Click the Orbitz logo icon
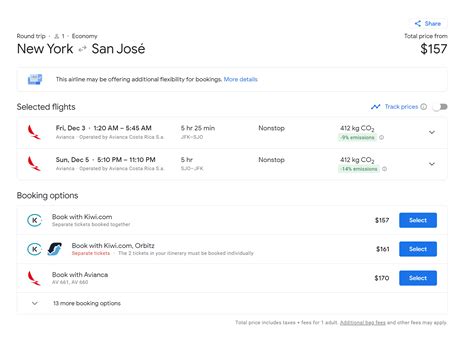The height and width of the screenshot is (361, 474). tap(54, 249)
